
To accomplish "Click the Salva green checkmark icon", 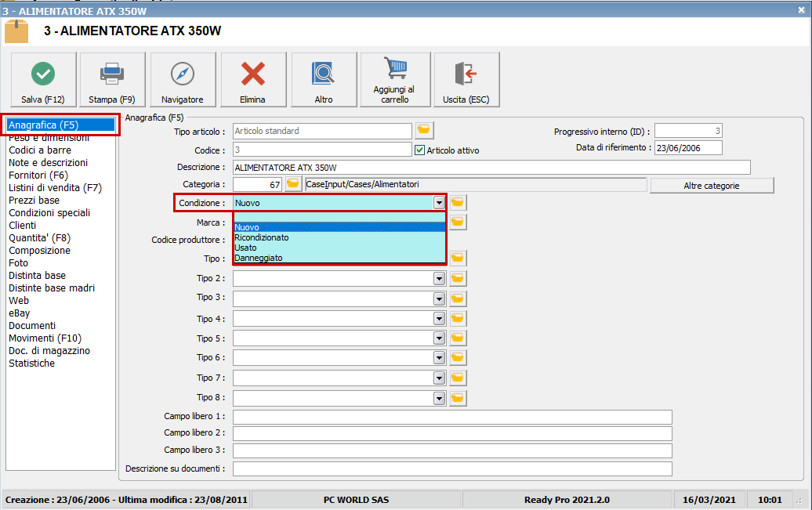I will pyautogui.click(x=43, y=74).
